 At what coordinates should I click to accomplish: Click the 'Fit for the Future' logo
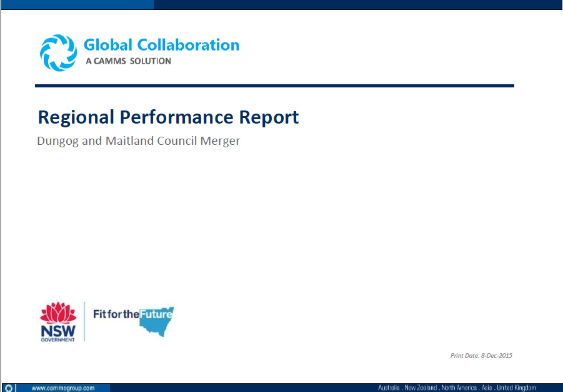pos(133,321)
